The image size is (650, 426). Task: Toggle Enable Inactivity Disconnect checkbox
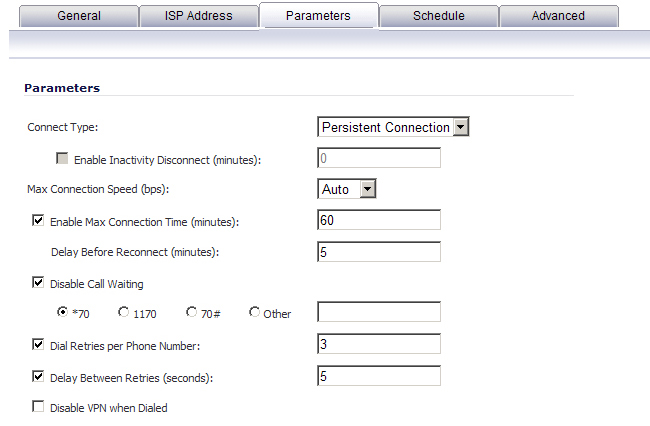tap(62, 158)
